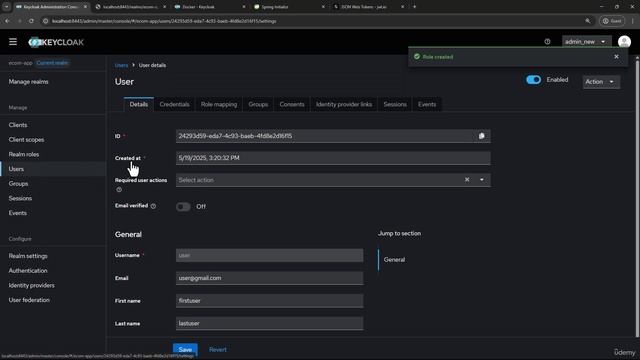Switch to the Role mapping tab

pos(219,104)
